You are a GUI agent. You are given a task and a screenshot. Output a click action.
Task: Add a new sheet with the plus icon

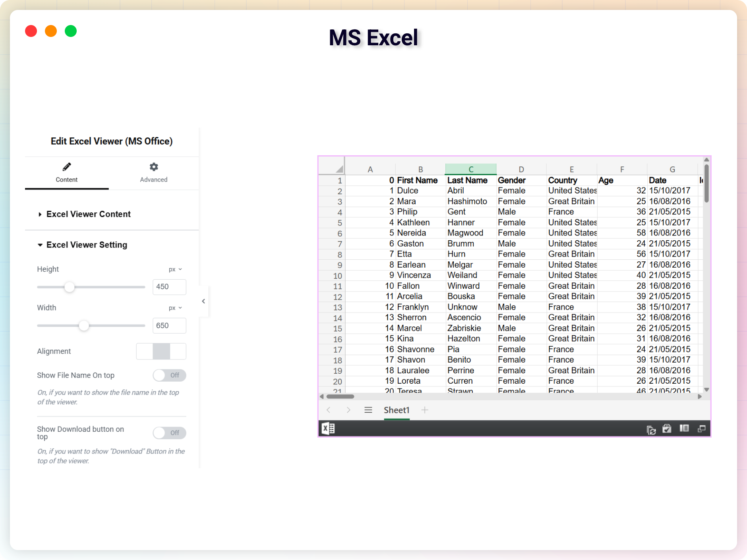point(425,410)
